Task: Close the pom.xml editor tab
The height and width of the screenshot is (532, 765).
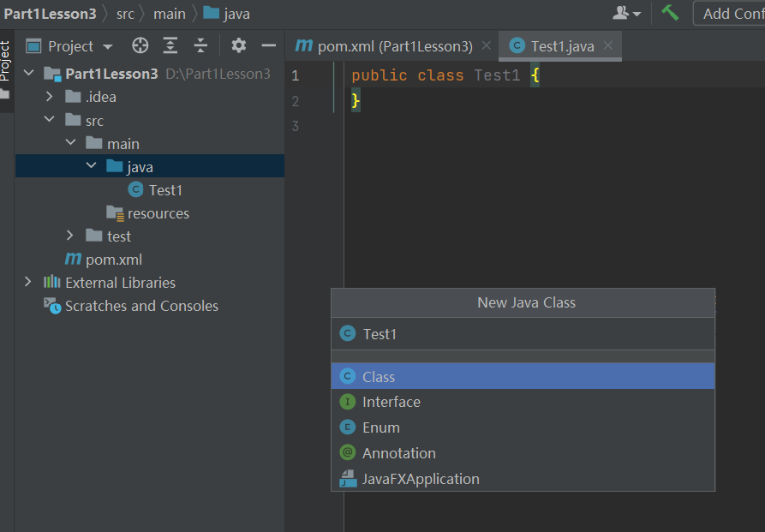Action: [487, 46]
